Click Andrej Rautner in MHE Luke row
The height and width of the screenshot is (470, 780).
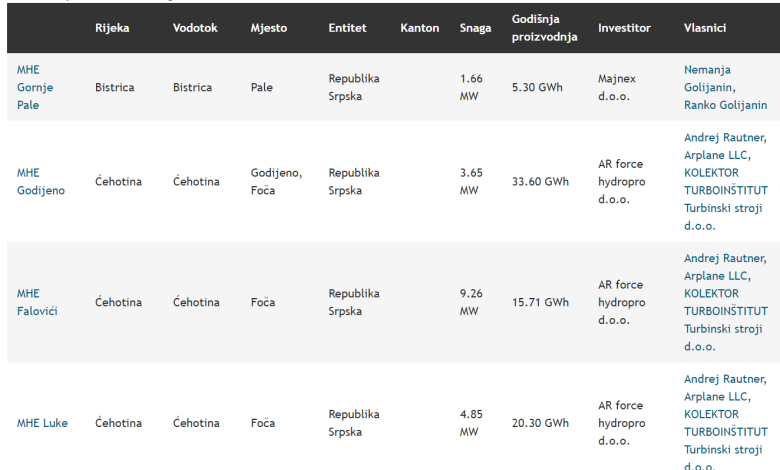point(725,378)
